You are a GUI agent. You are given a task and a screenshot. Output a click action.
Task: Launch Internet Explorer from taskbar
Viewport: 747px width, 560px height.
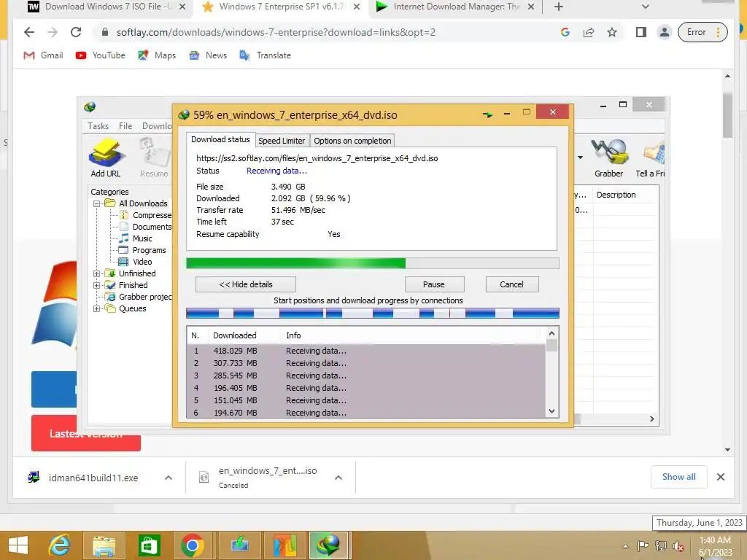[60, 545]
